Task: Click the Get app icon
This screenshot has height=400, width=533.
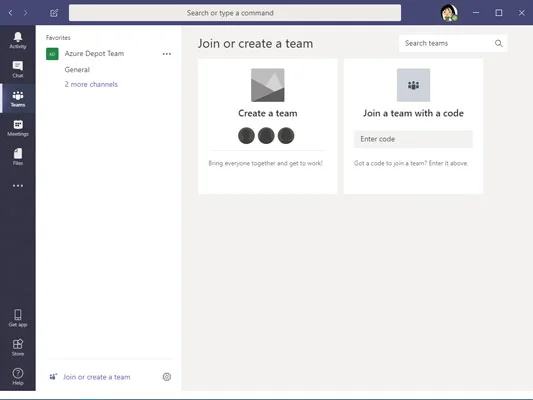Action: pyautogui.click(x=18, y=318)
